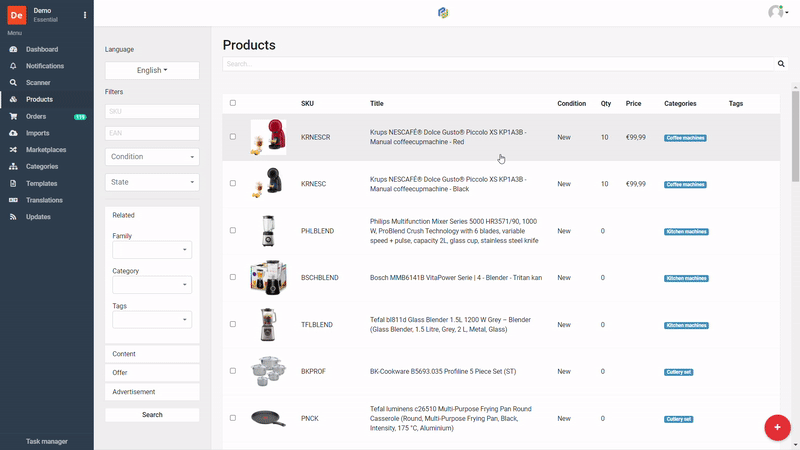Click the BK cookware set thumbnail
Screen dimensions: 800x450
coord(268,371)
